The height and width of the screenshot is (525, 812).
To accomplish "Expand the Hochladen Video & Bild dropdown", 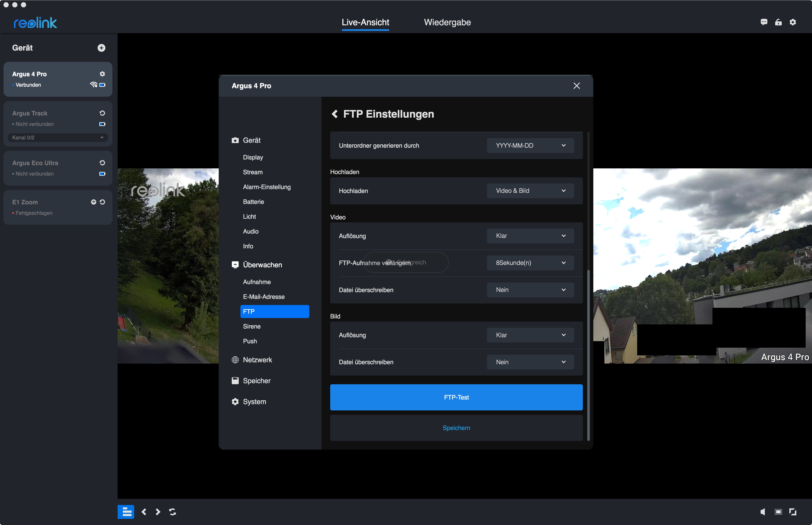I will point(530,191).
